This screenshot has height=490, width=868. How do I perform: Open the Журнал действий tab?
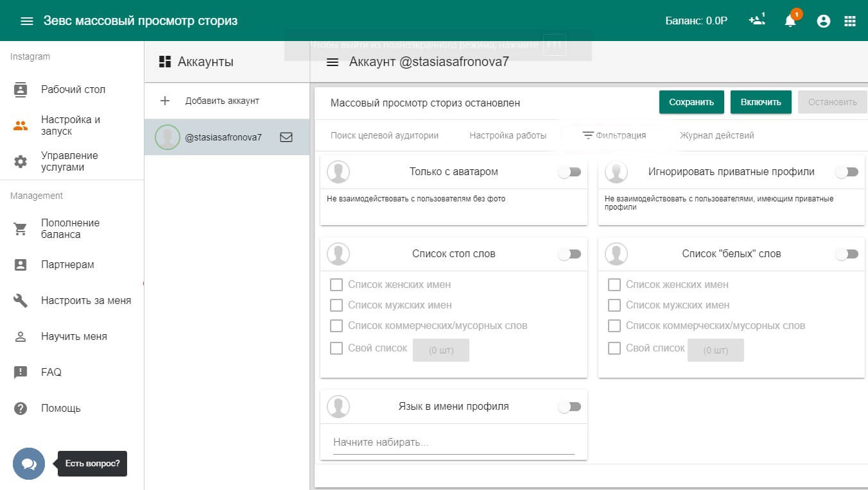(717, 135)
